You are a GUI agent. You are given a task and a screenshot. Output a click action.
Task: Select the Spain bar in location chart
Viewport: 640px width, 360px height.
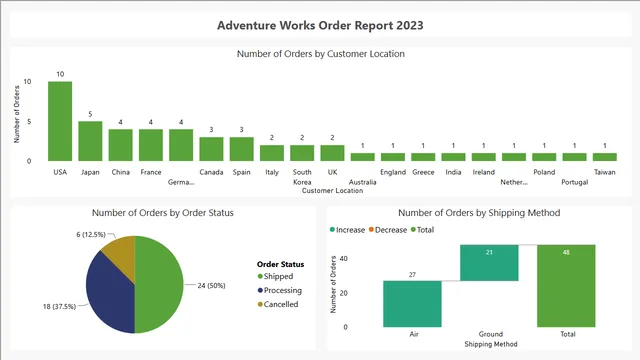tap(241, 149)
